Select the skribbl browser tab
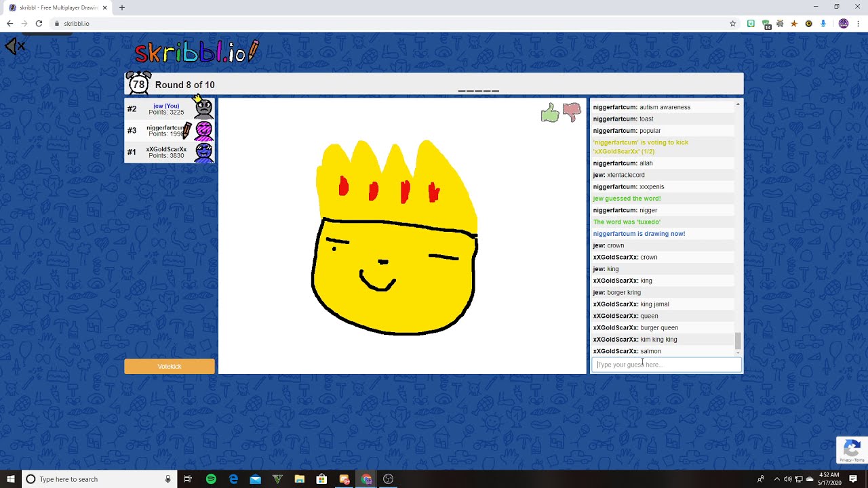868x488 pixels. pyautogui.click(x=58, y=7)
